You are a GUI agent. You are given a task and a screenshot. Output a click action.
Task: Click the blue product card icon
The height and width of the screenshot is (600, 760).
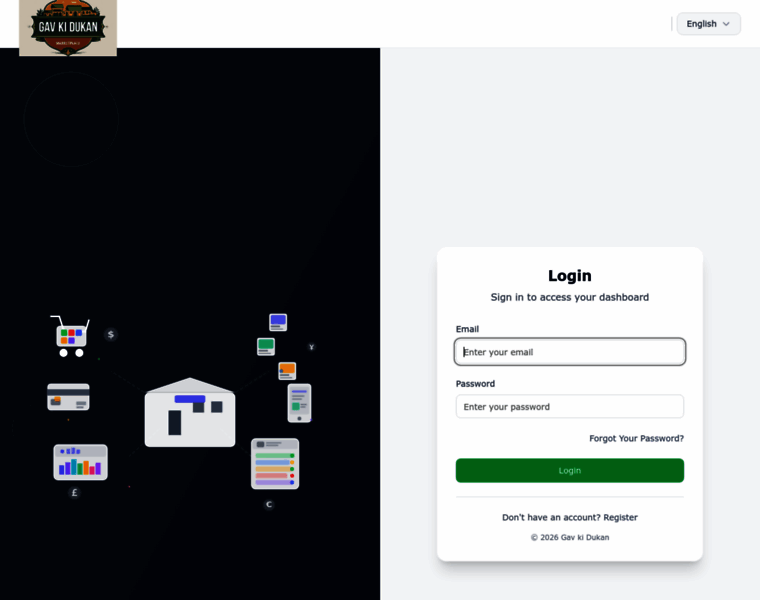278,322
